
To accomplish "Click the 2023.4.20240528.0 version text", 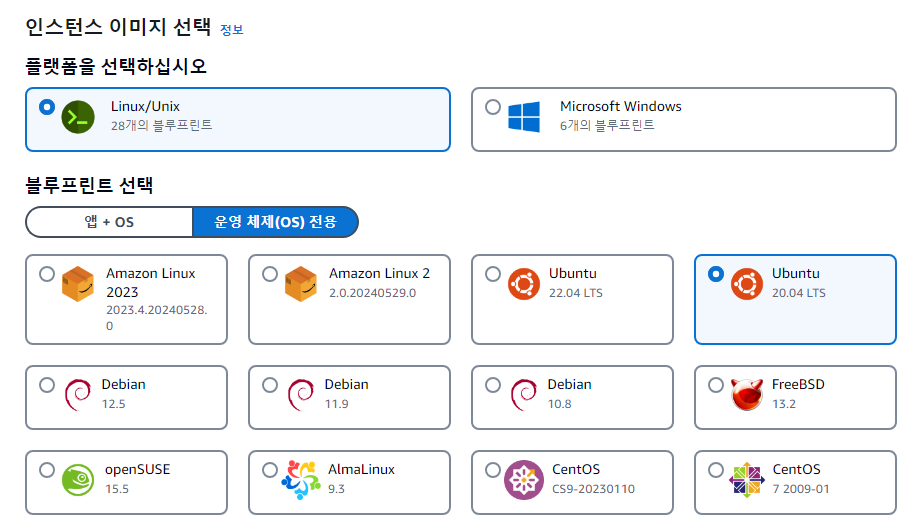I will pyautogui.click(x=156, y=318).
